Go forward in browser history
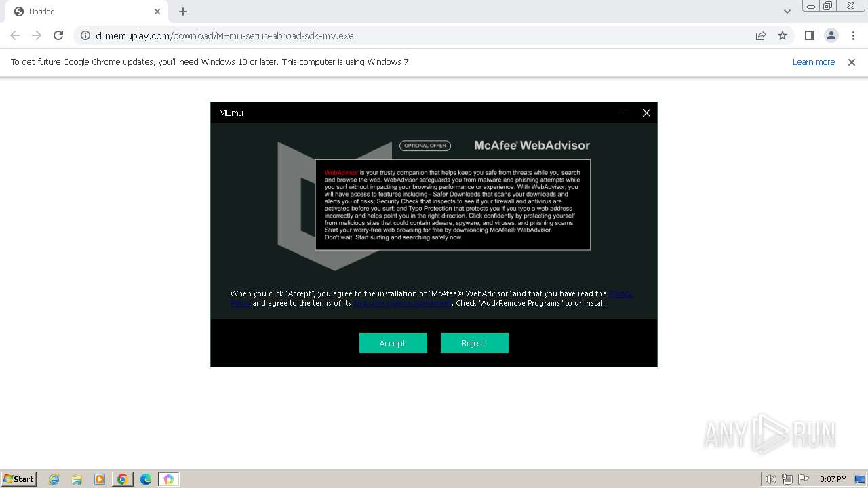 [37, 35]
